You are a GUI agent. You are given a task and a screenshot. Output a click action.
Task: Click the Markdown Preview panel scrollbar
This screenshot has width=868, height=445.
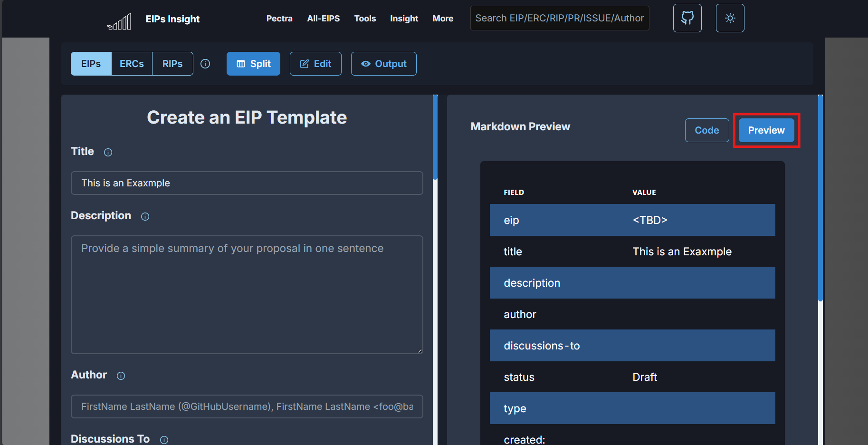[820, 200]
